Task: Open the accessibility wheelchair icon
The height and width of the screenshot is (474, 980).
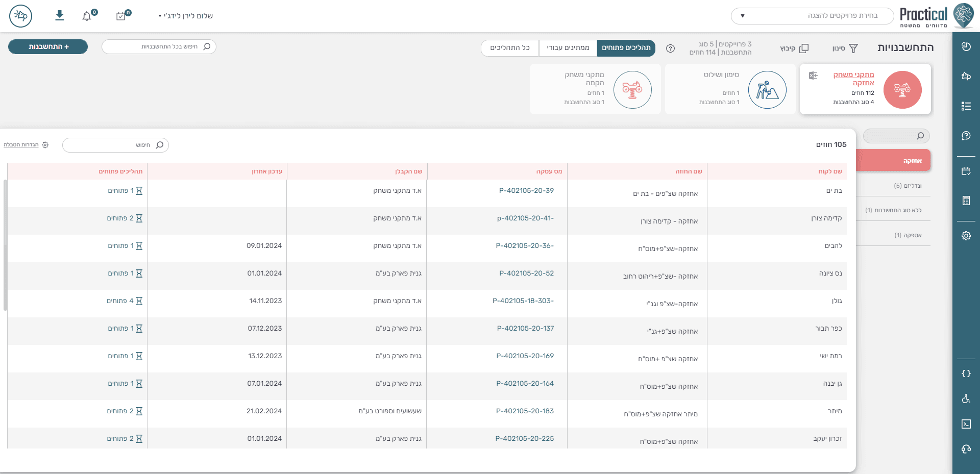Action: point(966,398)
